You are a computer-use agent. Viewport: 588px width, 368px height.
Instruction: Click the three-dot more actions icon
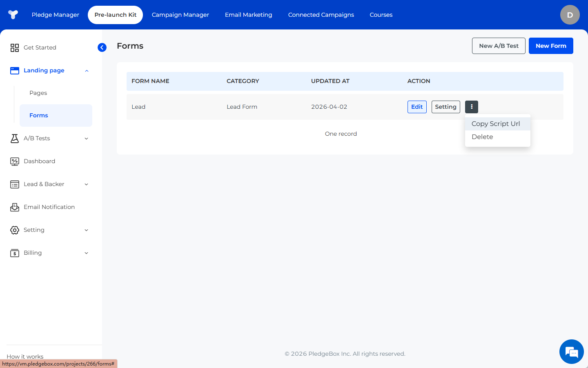471,107
